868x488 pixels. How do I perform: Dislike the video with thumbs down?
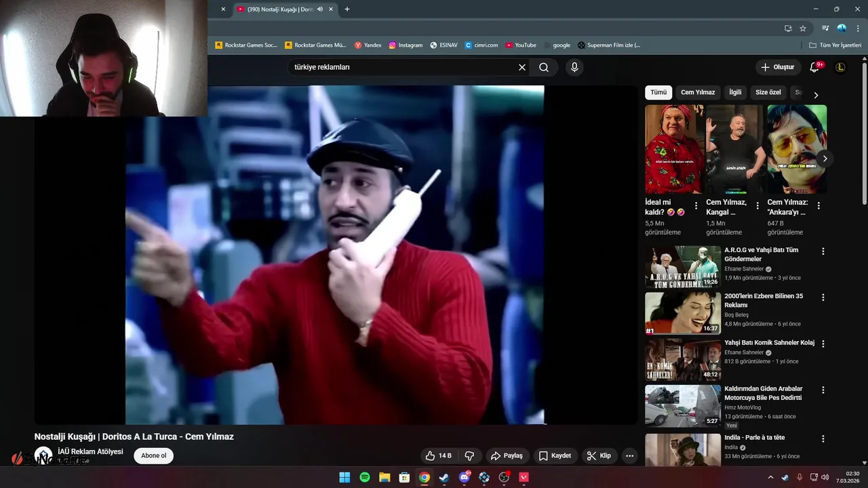coord(469,455)
